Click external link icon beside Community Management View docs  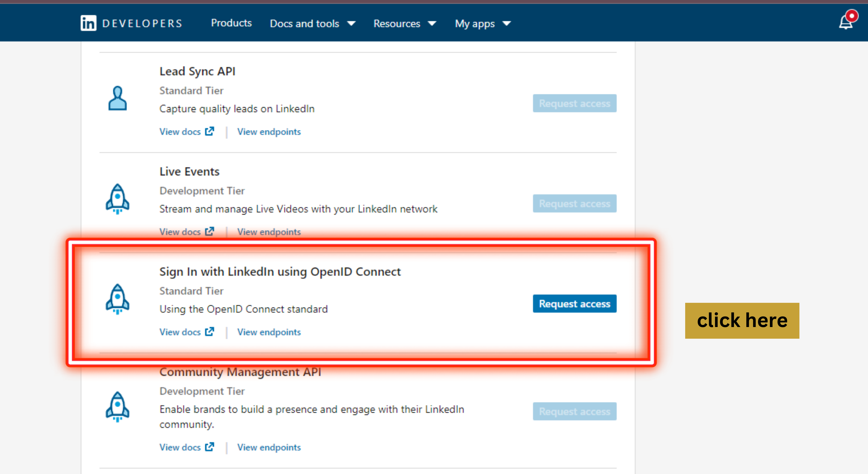tap(209, 447)
